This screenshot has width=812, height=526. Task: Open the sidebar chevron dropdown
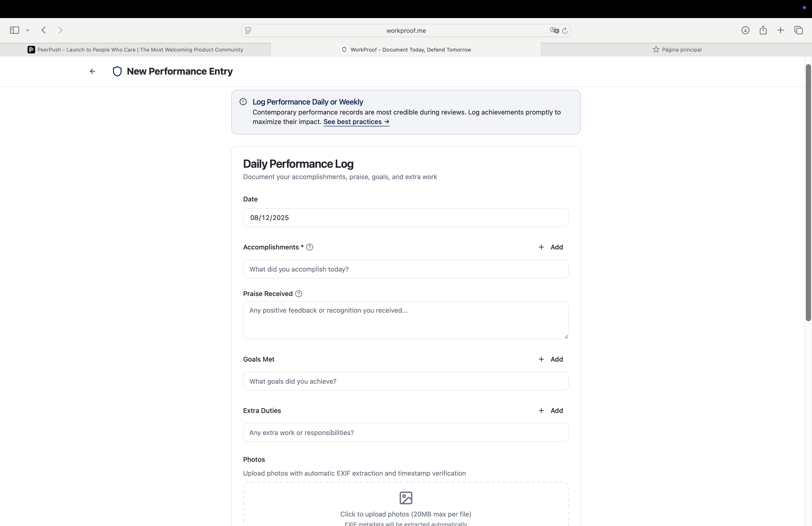pyautogui.click(x=28, y=30)
